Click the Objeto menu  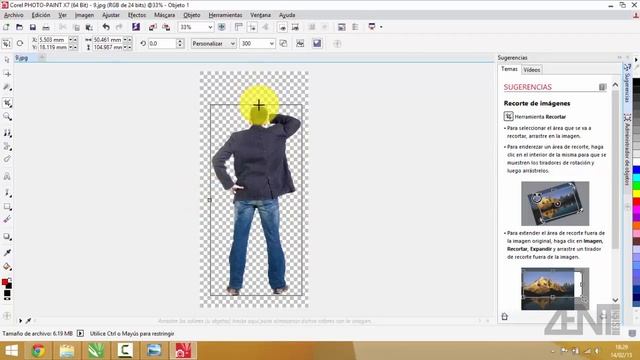click(191, 15)
